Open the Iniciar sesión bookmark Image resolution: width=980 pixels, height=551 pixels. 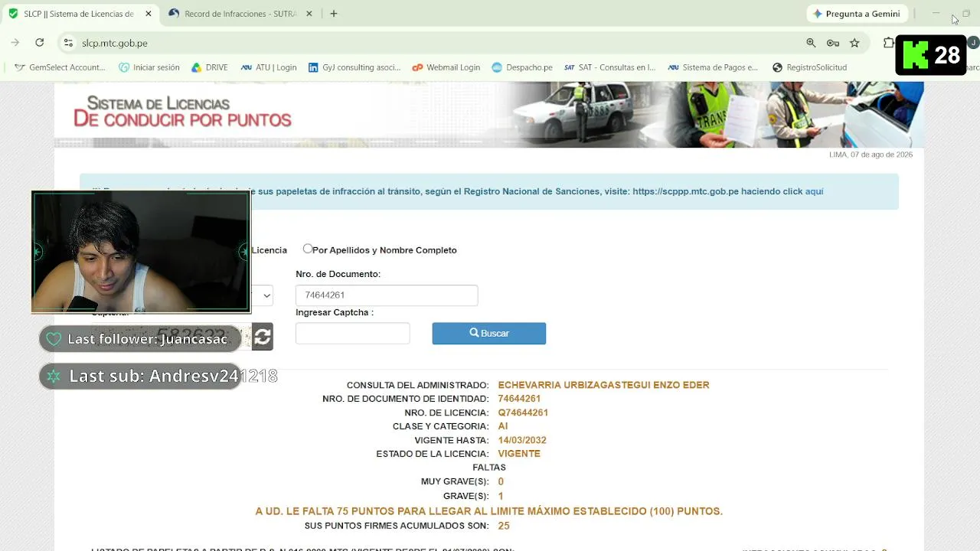pyautogui.click(x=149, y=67)
